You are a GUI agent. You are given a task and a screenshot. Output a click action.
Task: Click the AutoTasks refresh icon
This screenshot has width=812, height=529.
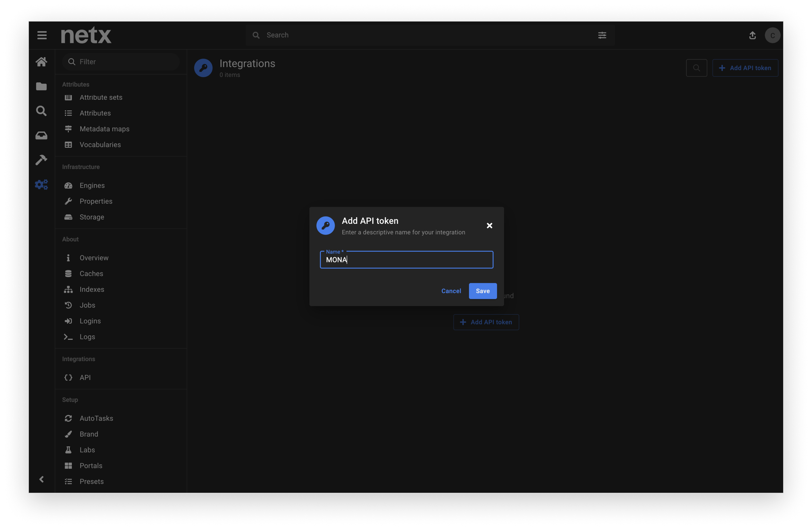coord(68,418)
